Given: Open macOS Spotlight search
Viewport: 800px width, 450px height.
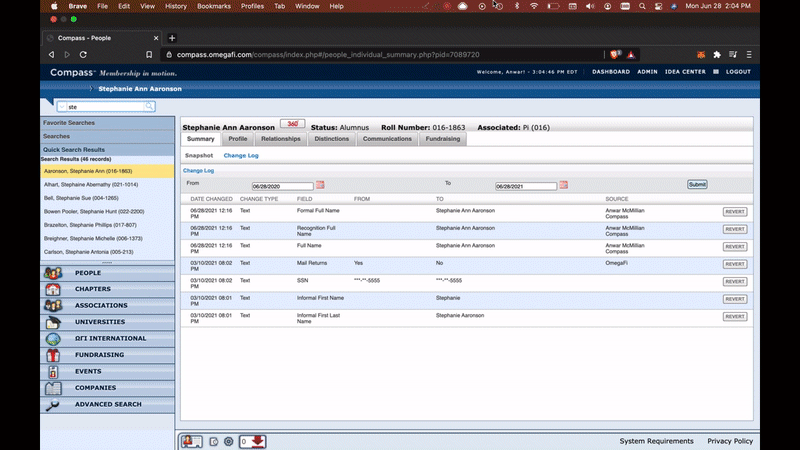Looking at the screenshot, I should point(642,6).
